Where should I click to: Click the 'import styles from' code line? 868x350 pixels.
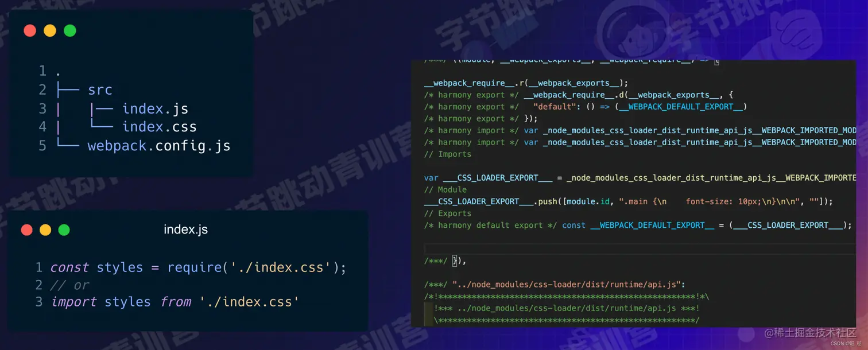point(175,302)
